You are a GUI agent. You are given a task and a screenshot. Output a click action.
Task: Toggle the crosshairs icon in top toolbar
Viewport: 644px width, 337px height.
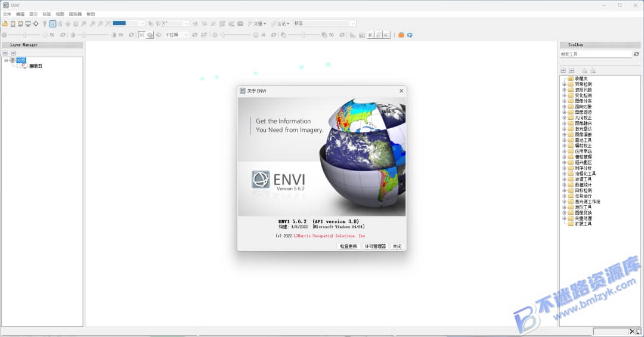coord(36,24)
